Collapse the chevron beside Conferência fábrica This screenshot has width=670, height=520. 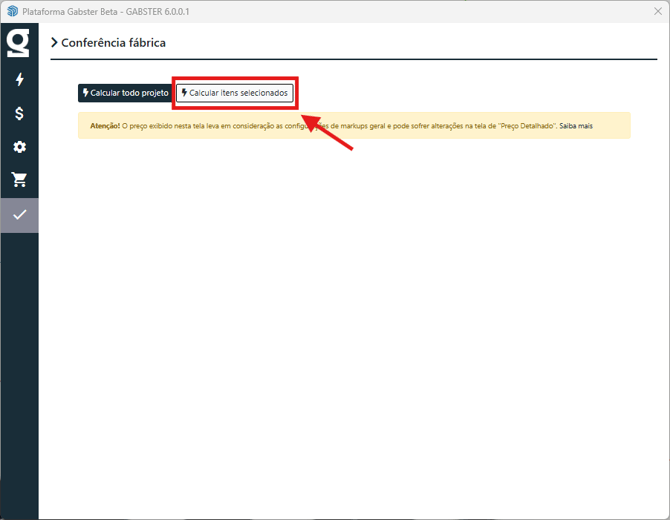click(x=54, y=43)
